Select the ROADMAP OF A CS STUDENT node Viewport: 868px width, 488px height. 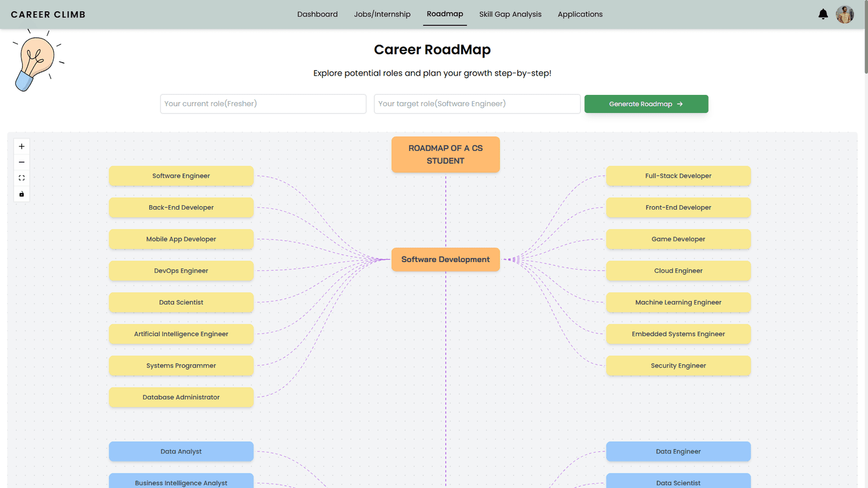coord(446,154)
